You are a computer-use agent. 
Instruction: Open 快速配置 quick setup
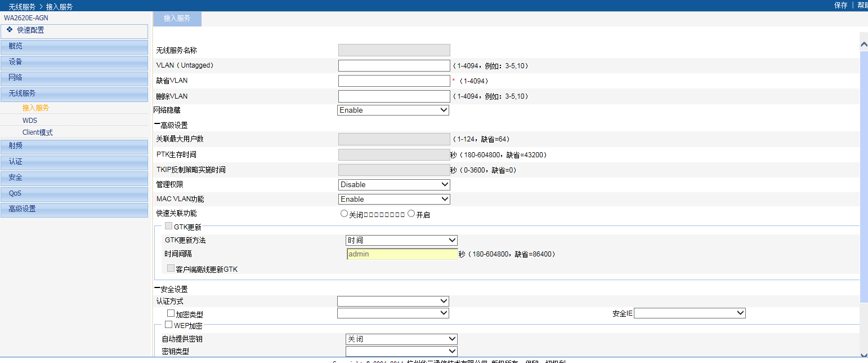[x=74, y=31]
